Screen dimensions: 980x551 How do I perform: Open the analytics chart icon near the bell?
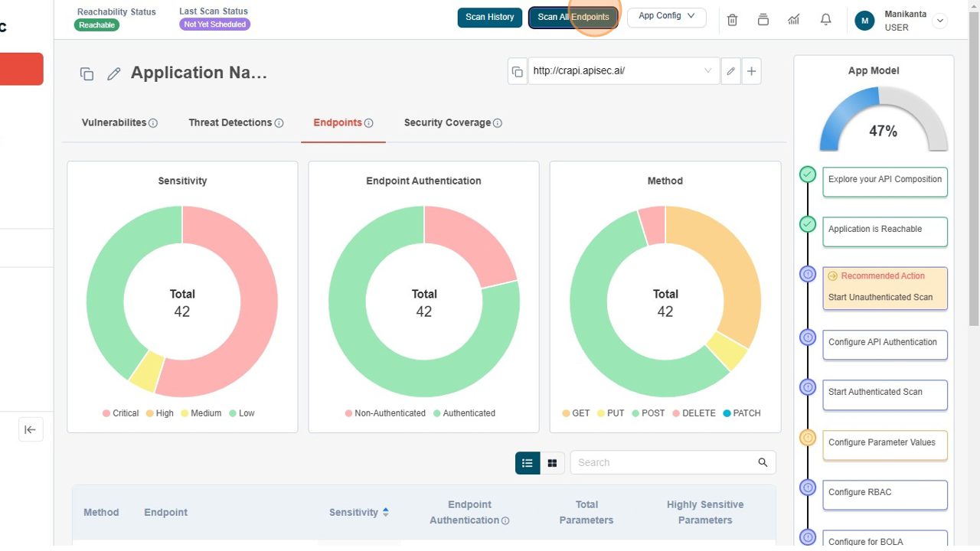click(x=794, y=19)
